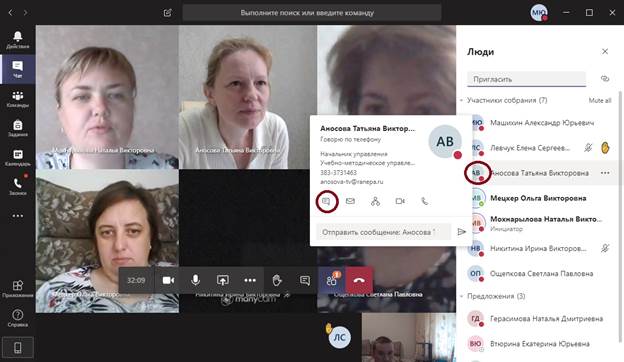
Task: Toggle camera off in meeting toolbar
Action: point(168,280)
